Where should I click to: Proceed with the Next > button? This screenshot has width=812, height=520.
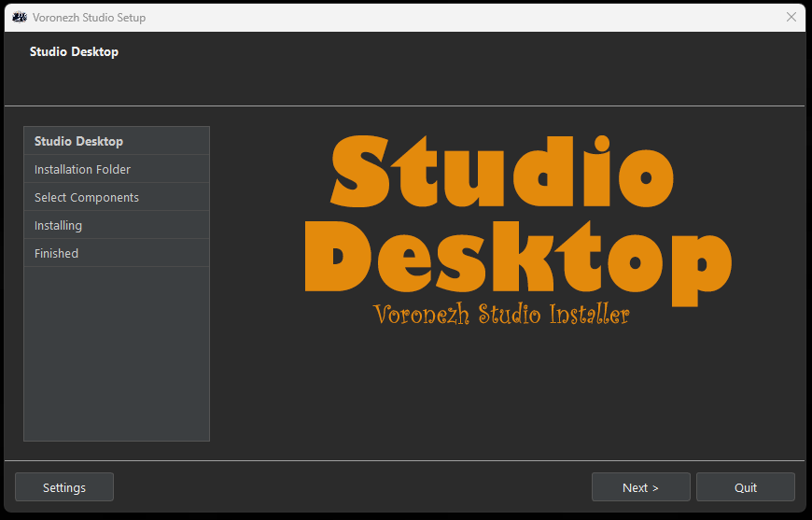(x=640, y=486)
